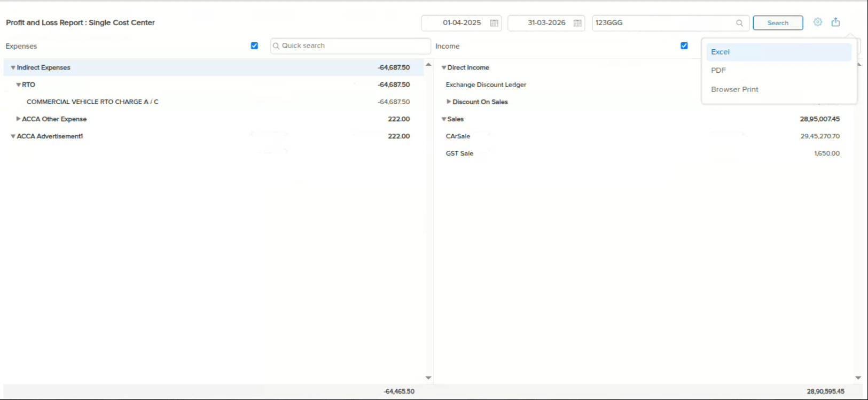Choose Excel from the export menu
Image resolution: width=868 pixels, height=400 pixels.
pos(720,52)
